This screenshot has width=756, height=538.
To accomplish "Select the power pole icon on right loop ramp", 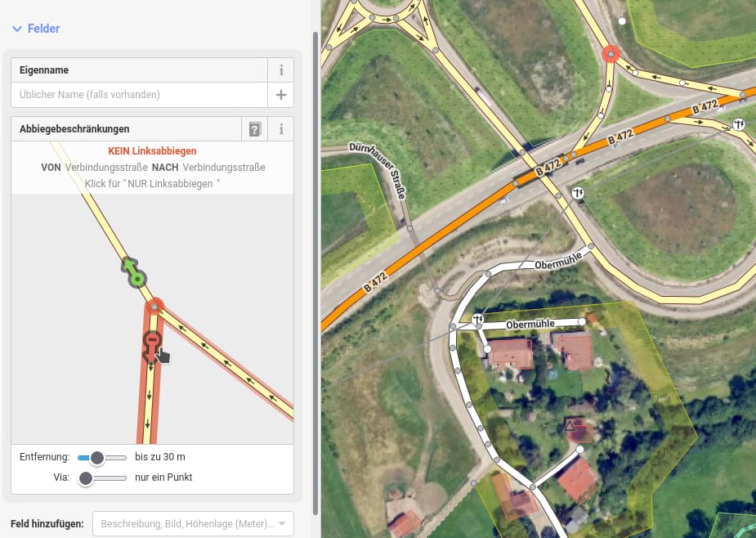I will tap(739, 124).
